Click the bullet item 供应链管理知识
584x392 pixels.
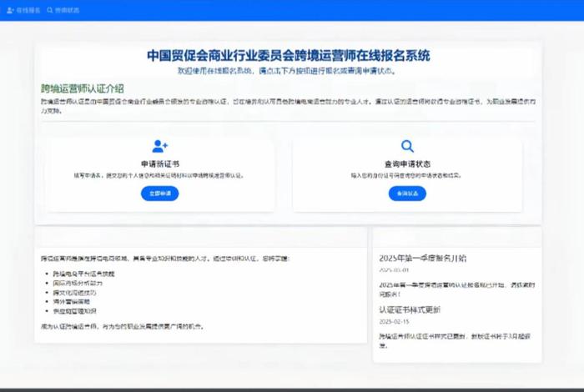(x=74, y=311)
